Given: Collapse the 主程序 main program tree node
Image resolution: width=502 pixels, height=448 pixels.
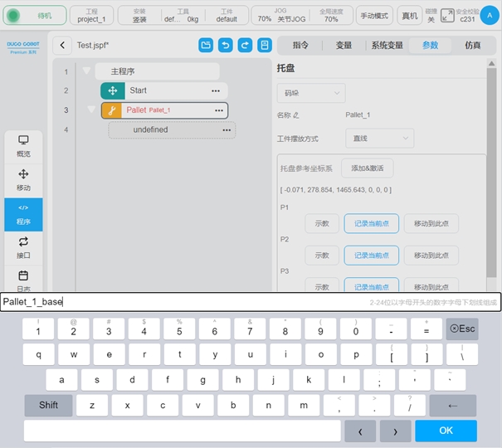Looking at the screenshot, I should (87, 71).
